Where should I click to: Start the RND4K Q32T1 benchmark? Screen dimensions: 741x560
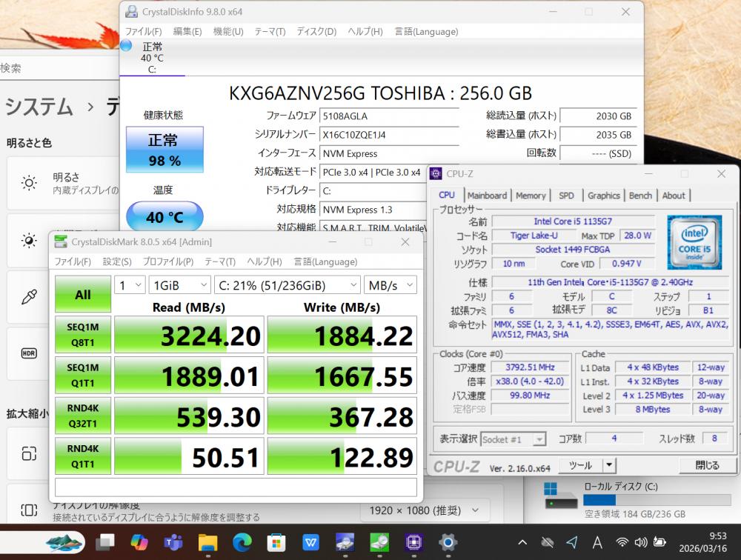pyautogui.click(x=83, y=416)
